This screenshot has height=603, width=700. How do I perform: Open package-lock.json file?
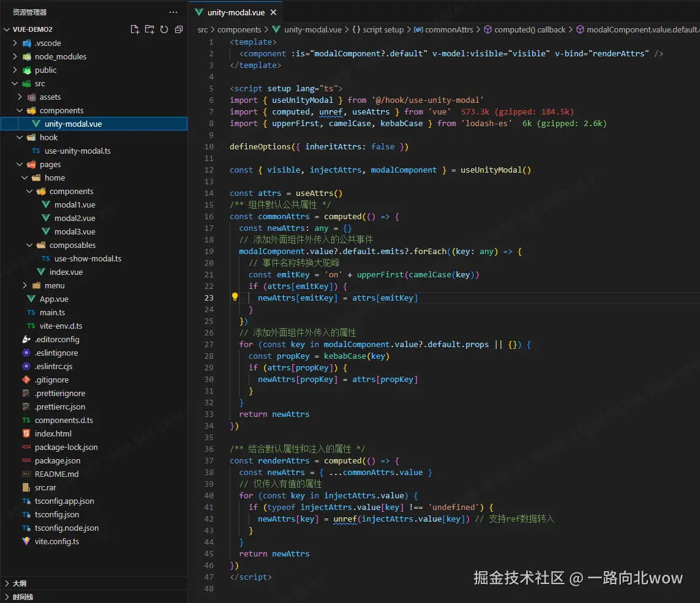click(x=94, y=448)
